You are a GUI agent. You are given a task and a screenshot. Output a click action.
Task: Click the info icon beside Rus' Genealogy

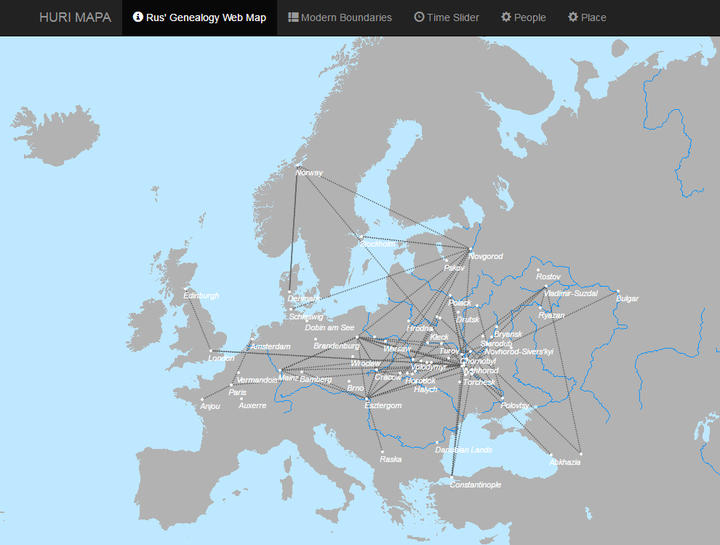(138, 17)
